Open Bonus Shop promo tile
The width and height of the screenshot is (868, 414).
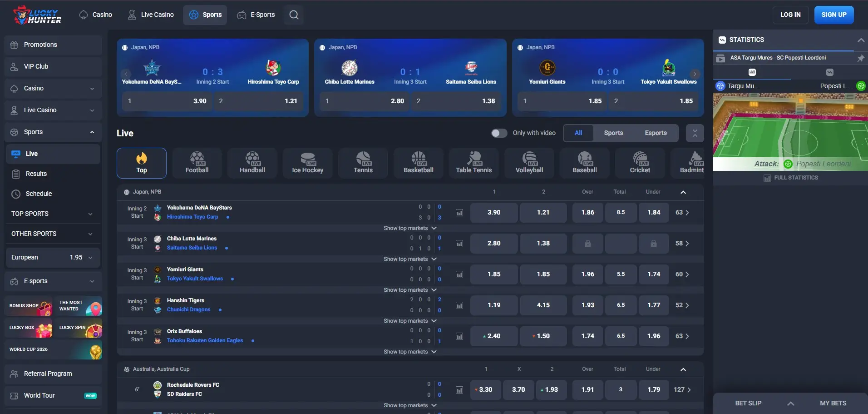[x=29, y=306]
